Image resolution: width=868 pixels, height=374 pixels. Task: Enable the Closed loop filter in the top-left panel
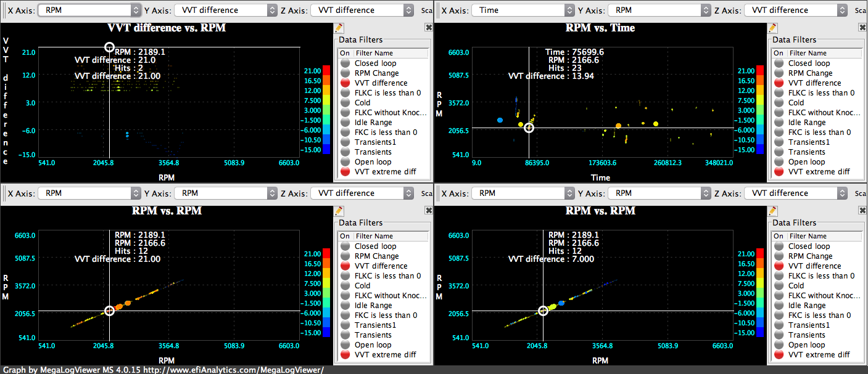tap(345, 63)
